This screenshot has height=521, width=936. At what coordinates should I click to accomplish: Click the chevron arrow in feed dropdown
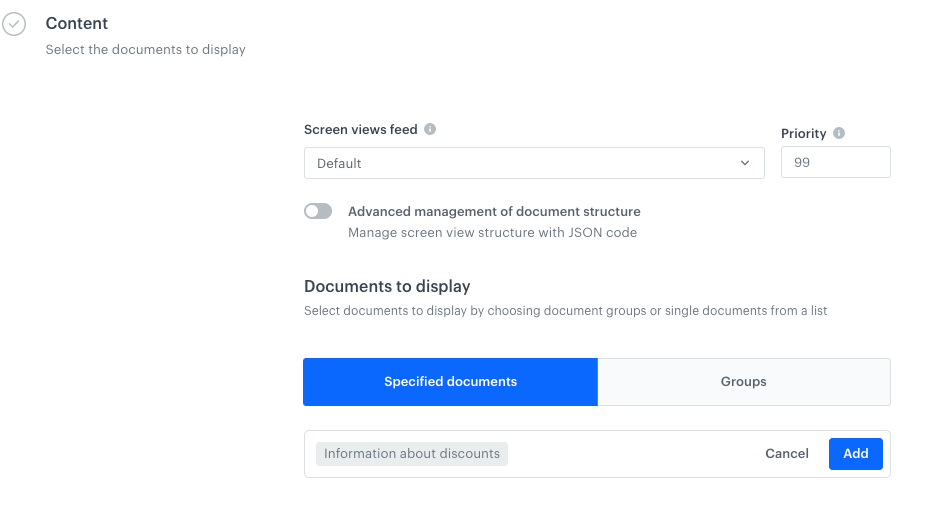(745, 163)
